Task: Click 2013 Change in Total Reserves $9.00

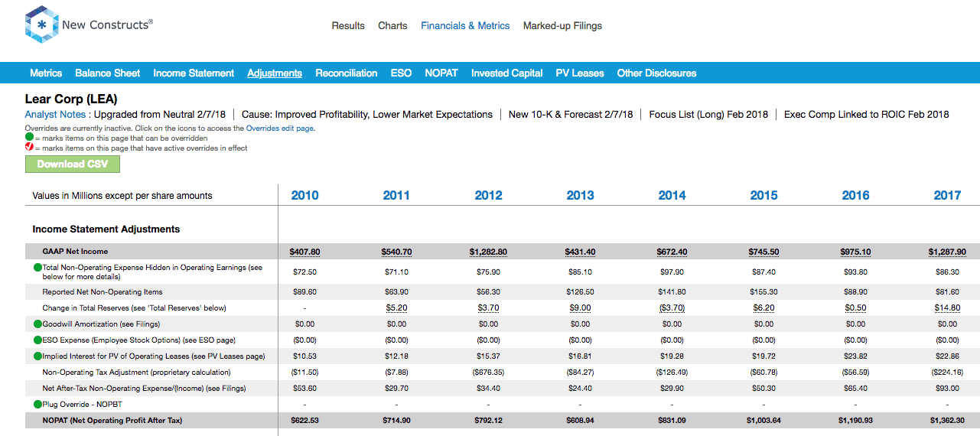Action: [x=580, y=308]
